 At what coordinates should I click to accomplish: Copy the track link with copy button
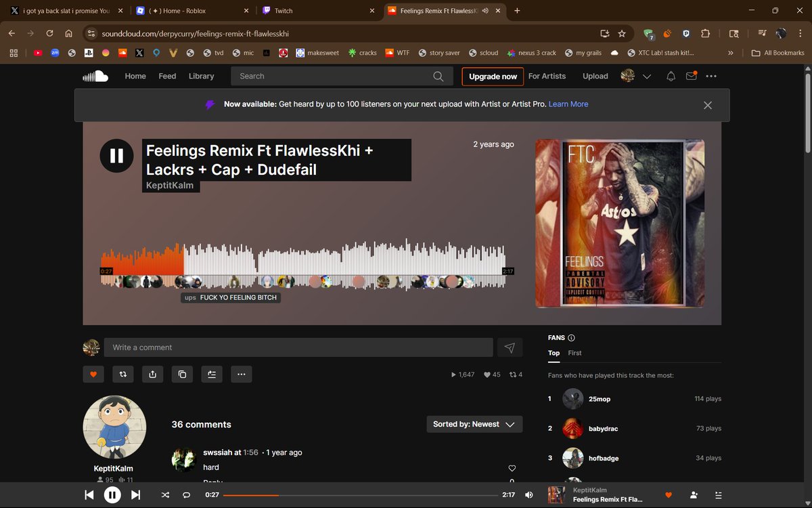(x=182, y=374)
